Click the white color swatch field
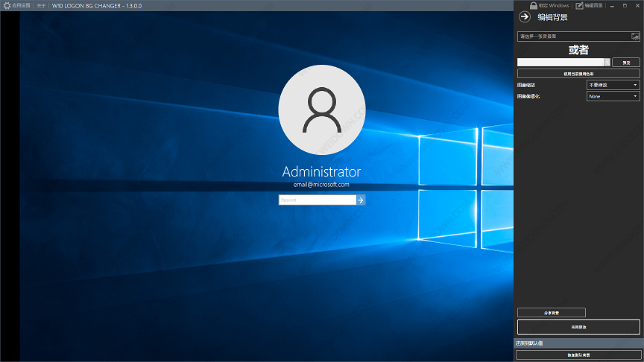The height and width of the screenshot is (362, 644). pyautogui.click(x=561, y=62)
